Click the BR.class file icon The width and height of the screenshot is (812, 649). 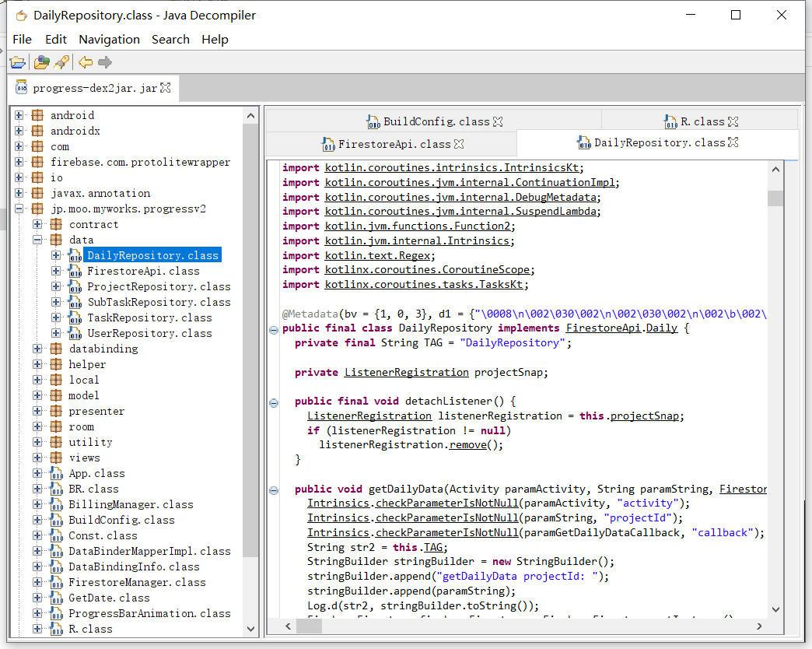tap(57, 489)
